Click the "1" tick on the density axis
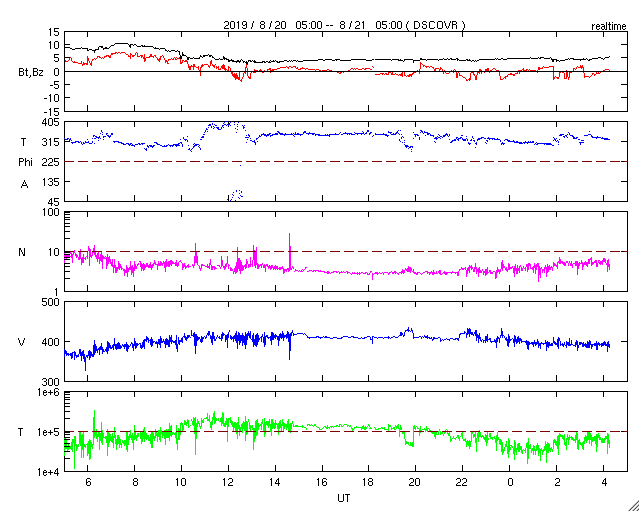The width and height of the screenshot is (640, 512). [57, 292]
